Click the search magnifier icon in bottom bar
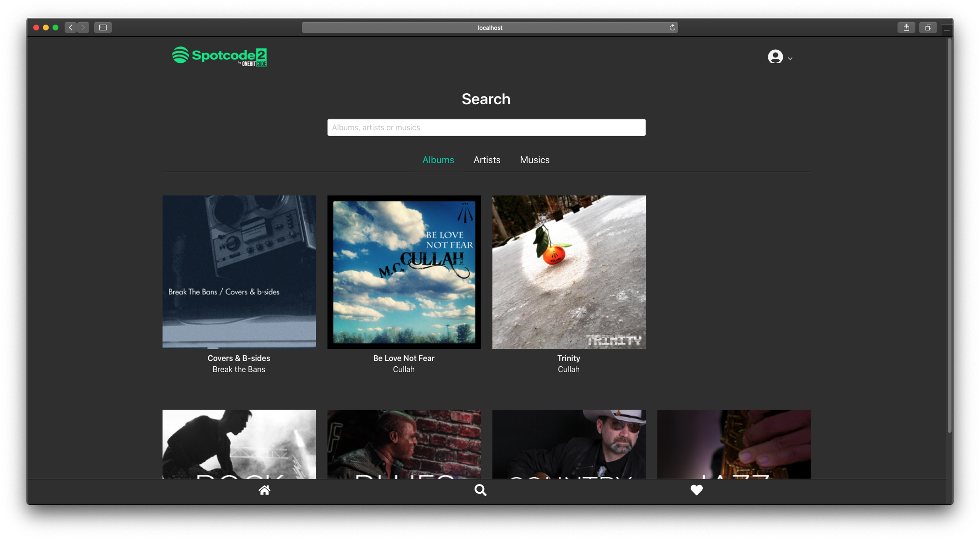Image resolution: width=980 pixels, height=540 pixels. click(x=480, y=490)
